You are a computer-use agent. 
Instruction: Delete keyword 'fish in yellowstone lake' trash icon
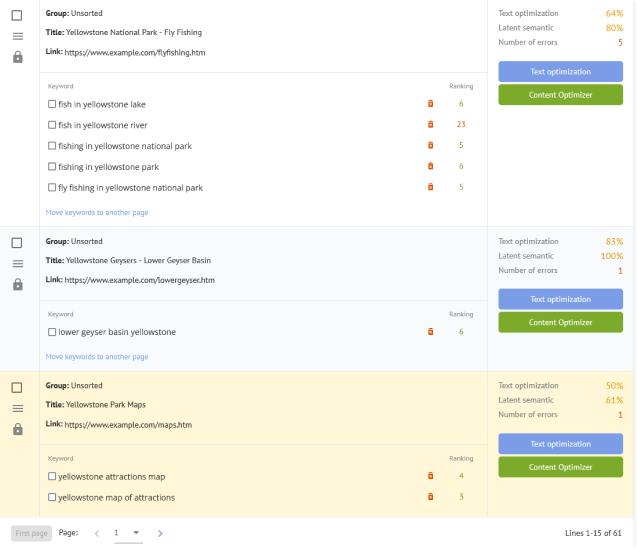click(431, 104)
